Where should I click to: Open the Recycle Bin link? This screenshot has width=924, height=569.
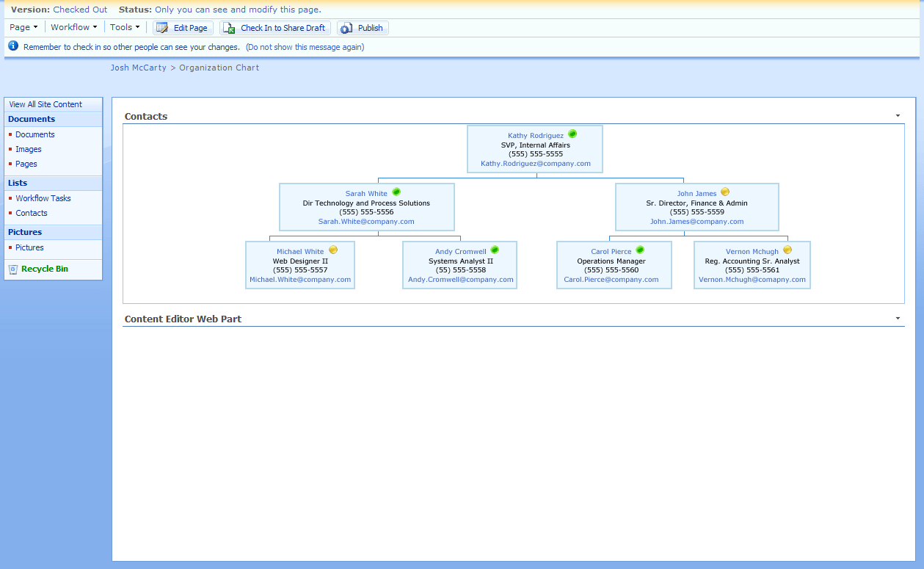[45, 269]
